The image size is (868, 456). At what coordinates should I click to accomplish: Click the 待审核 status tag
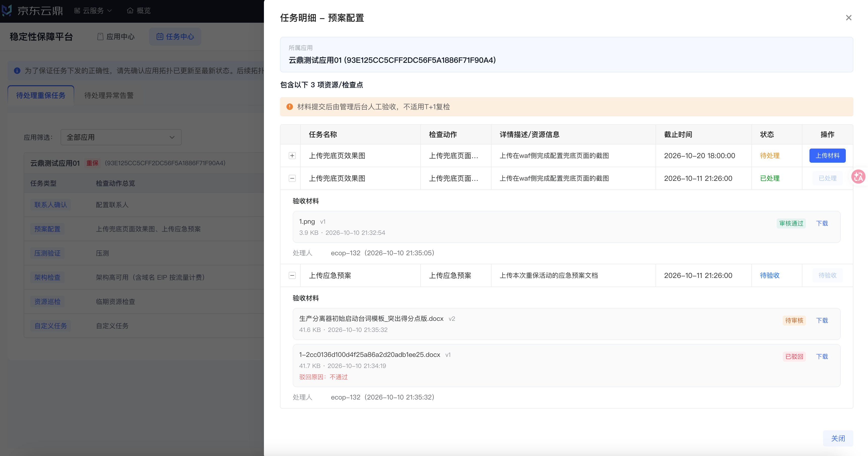click(794, 321)
